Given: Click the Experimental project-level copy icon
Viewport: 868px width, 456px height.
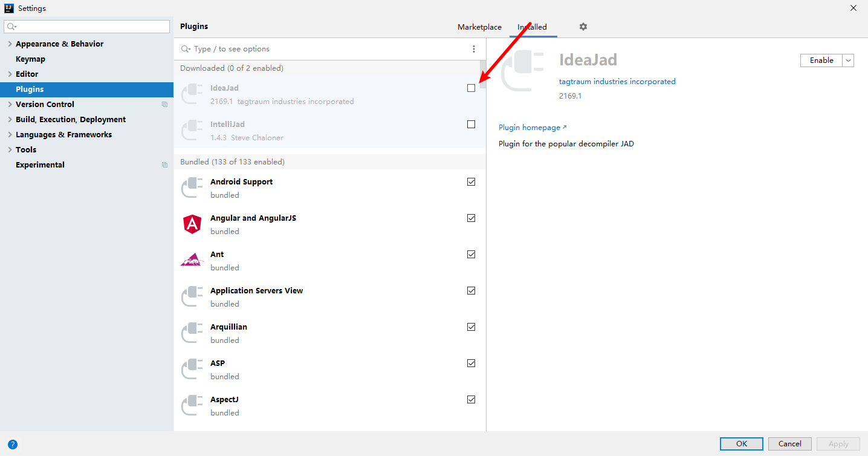Looking at the screenshot, I should click(164, 165).
